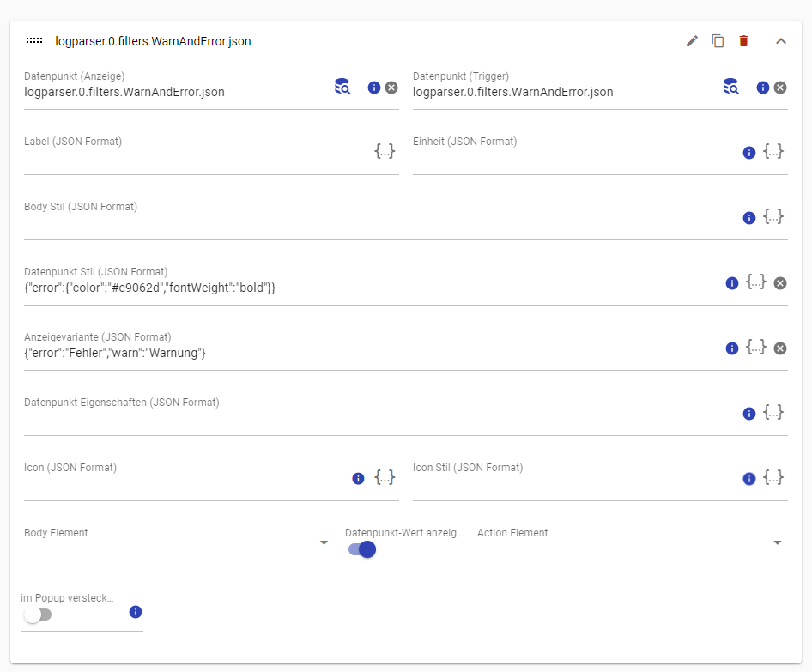
Task: Open JSON editor for Label field
Action: [385, 152]
